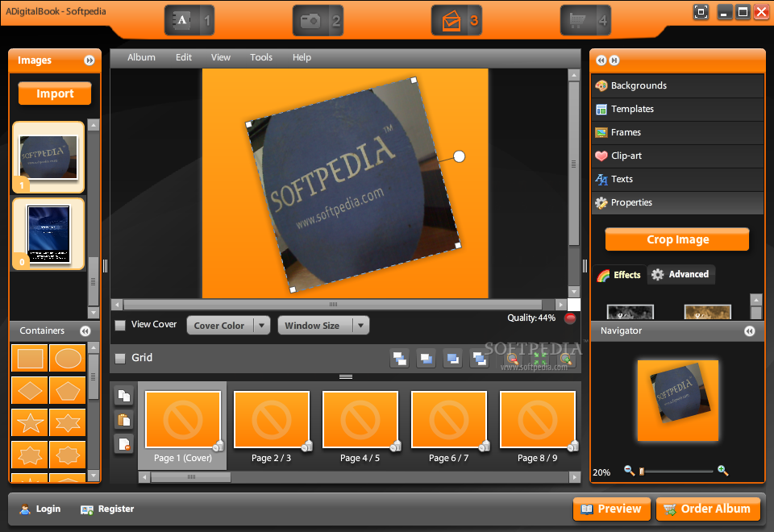Select the blue image thumbnail numbered 0
774x532 pixels.
point(48,234)
